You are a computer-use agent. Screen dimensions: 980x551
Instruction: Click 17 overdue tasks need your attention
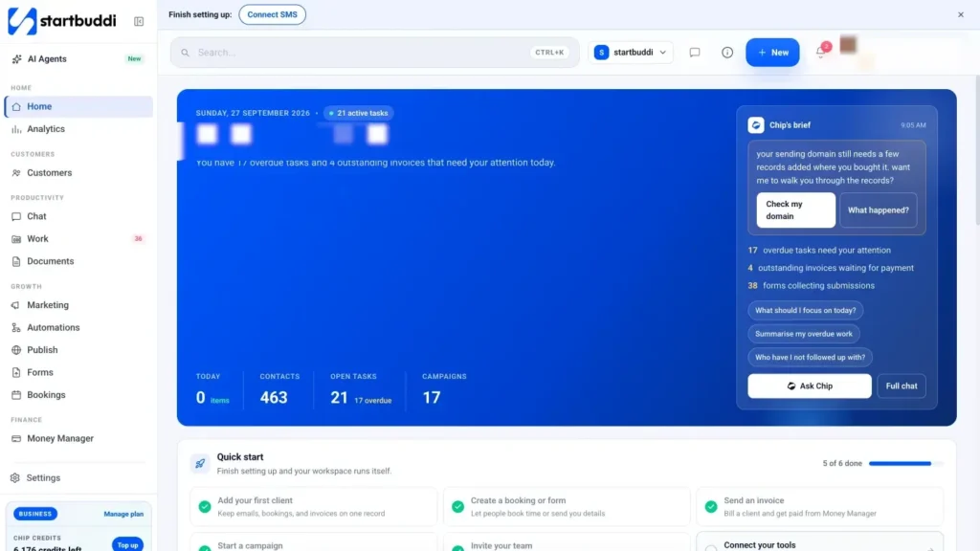pos(819,250)
